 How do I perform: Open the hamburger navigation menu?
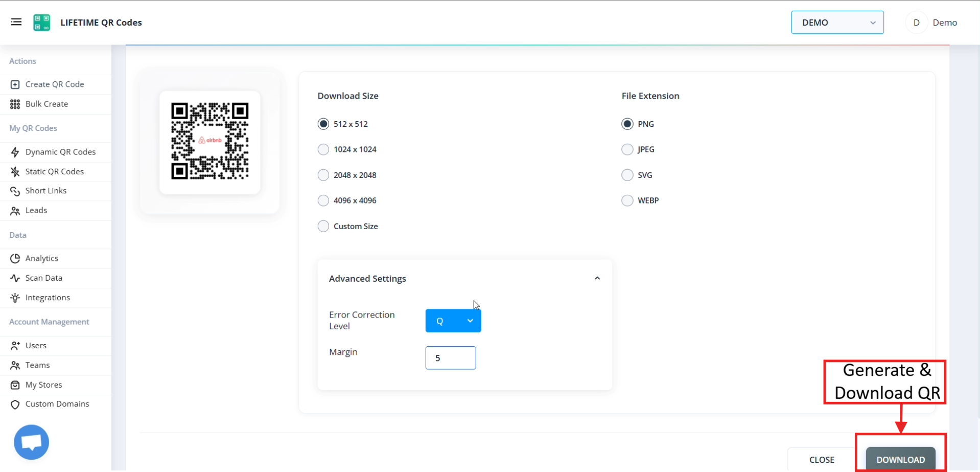[16, 22]
